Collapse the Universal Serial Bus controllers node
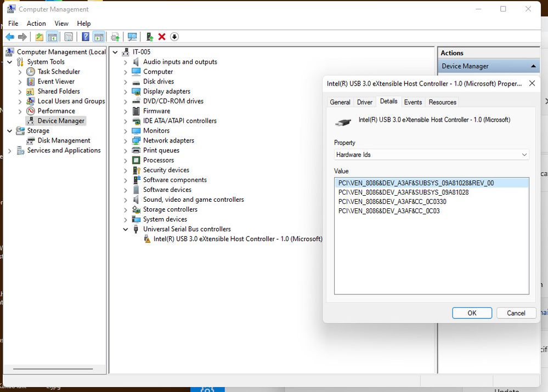This screenshot has width=548, height=392. pos(126,230)
